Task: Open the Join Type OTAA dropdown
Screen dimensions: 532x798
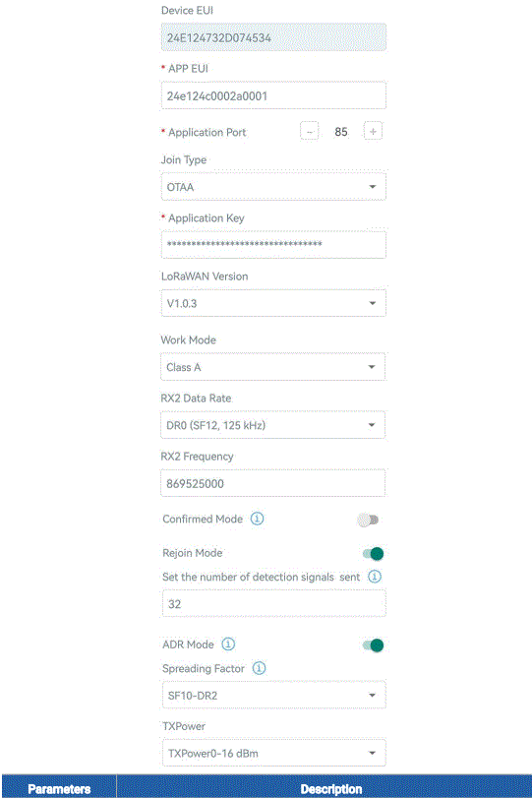Action: 273,187
